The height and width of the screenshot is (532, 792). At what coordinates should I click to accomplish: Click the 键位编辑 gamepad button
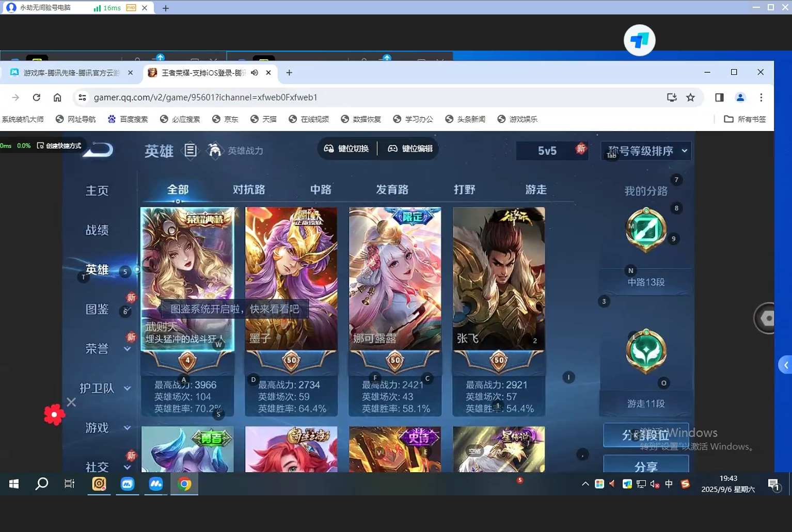[410, 149]
